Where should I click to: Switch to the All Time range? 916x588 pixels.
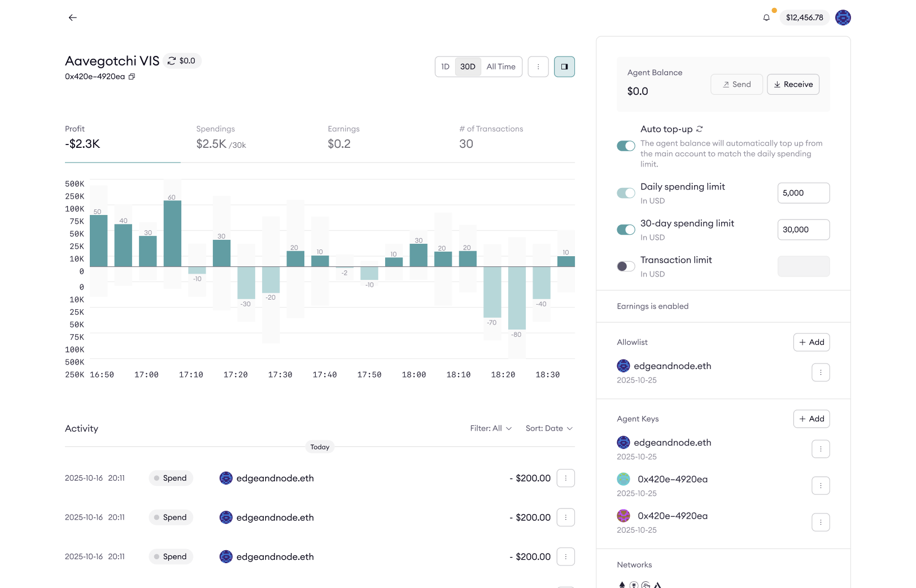[x=501, y=67]
